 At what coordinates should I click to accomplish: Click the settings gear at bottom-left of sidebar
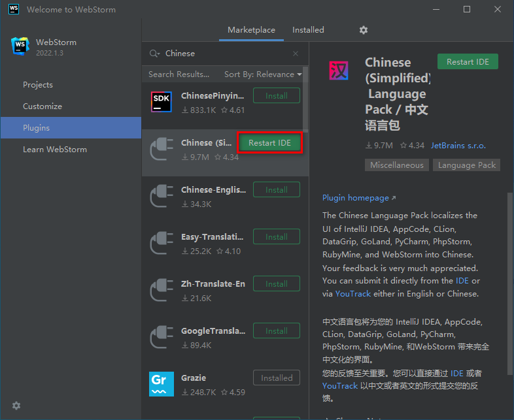[16, 406]
